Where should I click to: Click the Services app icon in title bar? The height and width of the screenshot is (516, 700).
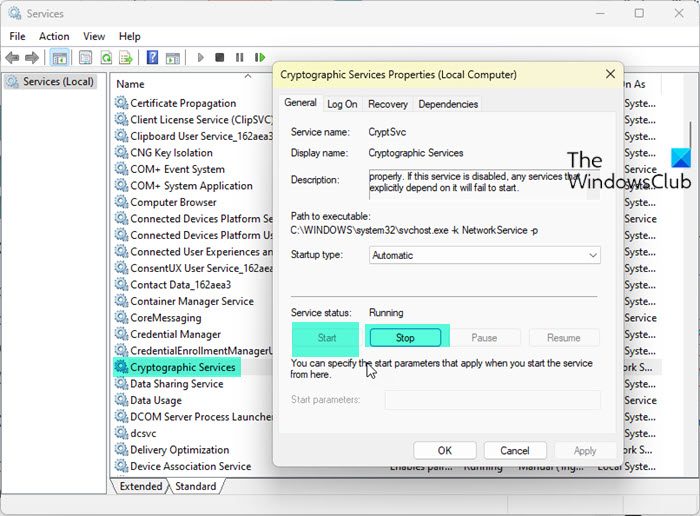(x=14, y=13)
